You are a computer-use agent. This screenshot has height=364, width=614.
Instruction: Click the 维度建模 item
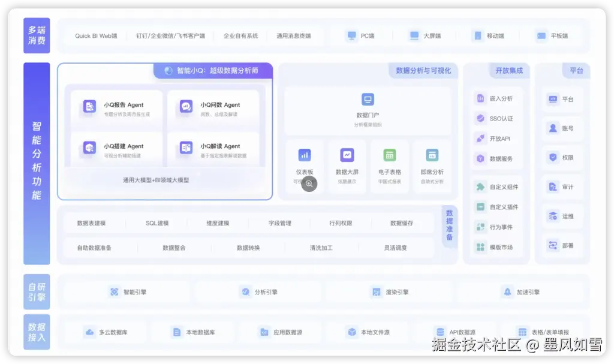coord(218,223)
